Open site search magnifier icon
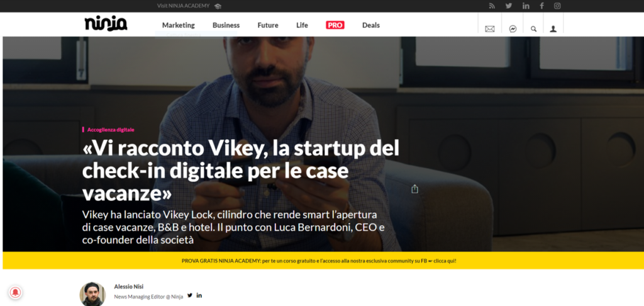 point(533,29)
